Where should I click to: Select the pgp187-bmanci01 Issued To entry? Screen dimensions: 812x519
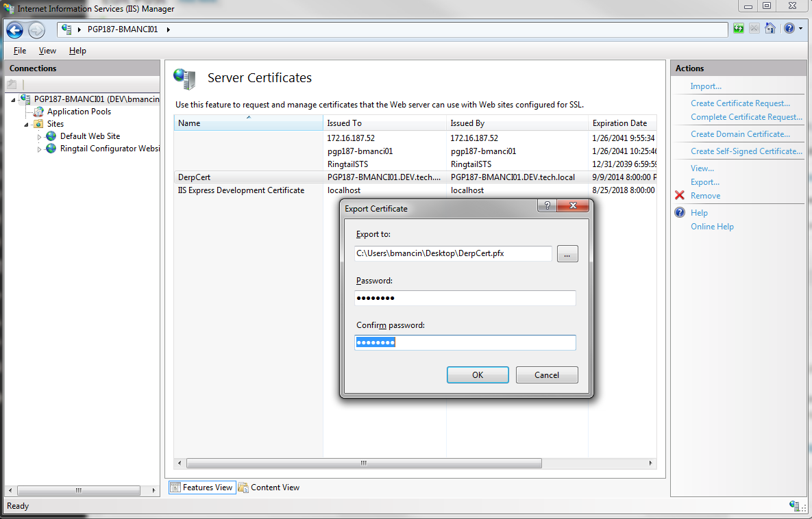click(360, 151)
